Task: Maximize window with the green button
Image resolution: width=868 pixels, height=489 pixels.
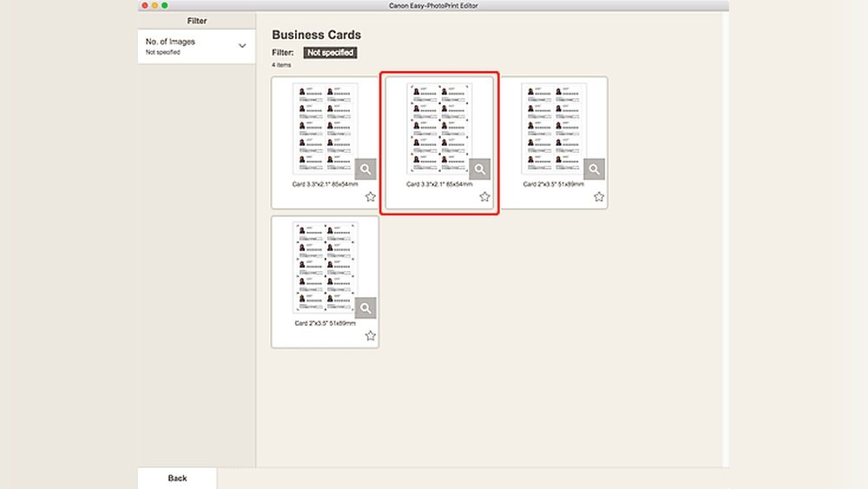Action: coord(165,5)
